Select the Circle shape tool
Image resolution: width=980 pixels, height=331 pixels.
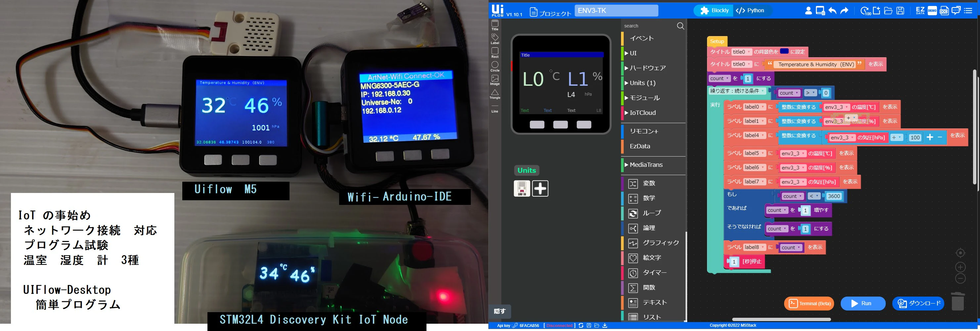coord(495,66)
